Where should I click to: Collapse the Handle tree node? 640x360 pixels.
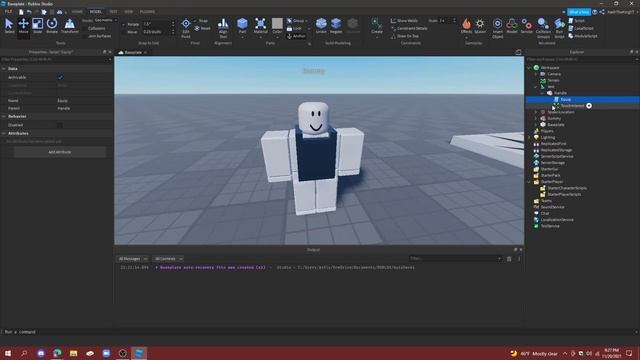(x=542, y=93)
